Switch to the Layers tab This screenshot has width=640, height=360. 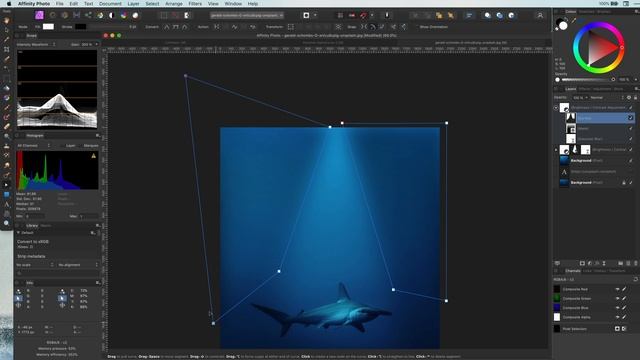point(571,89)
